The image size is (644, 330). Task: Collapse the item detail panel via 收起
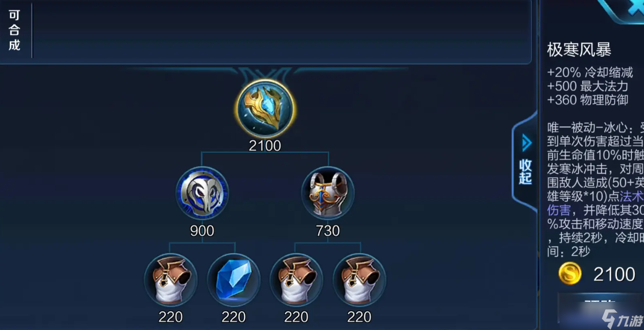[525, 172]
